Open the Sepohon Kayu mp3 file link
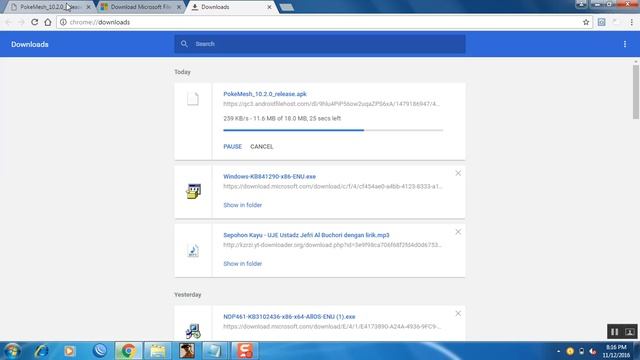640x360 pixels. coord(306,235)
